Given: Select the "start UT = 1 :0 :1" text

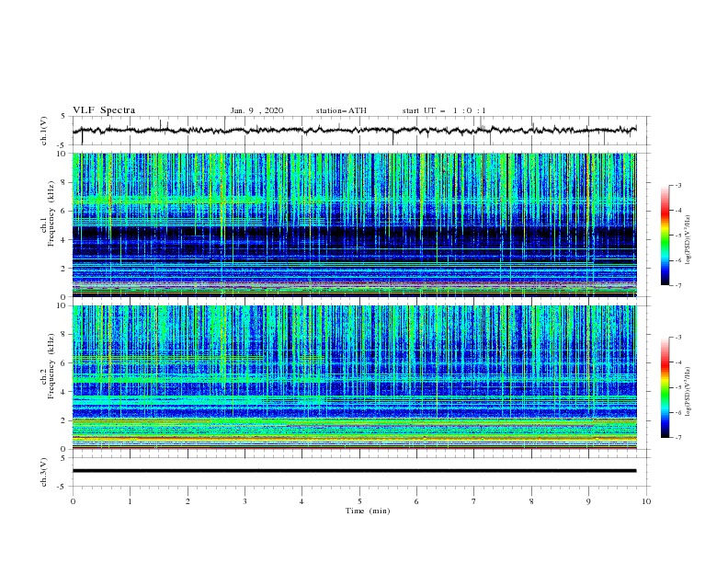Looking at the screenshot, I should 444,110.
